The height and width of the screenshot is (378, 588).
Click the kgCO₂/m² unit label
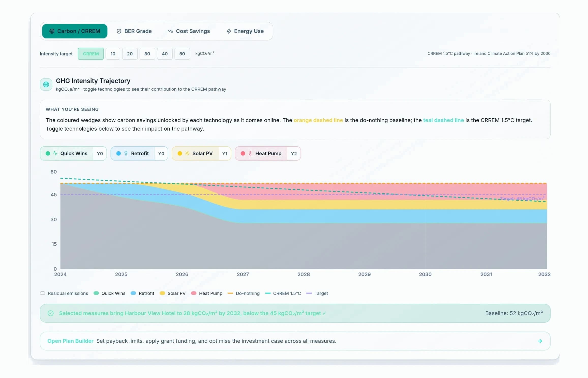click(x=205, y=53)
